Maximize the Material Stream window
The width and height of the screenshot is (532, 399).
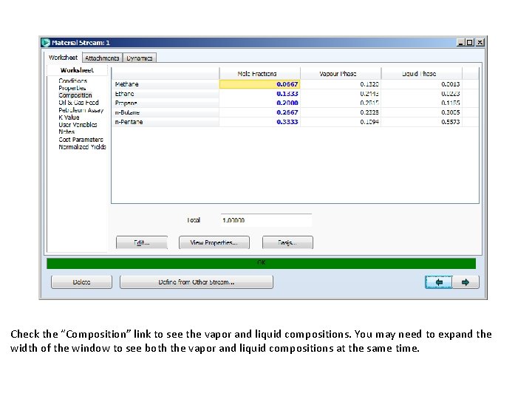click(x=470, y=42)
